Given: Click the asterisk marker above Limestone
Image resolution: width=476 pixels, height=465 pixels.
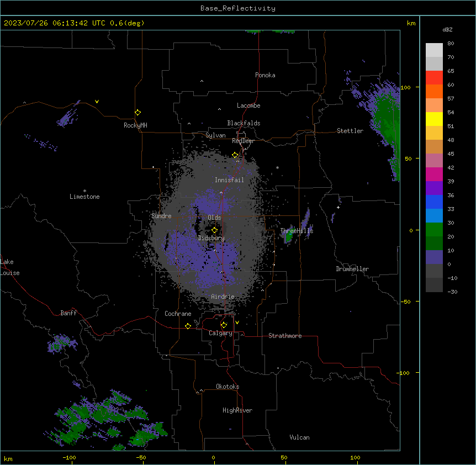Looking at the screenshot, I should (84, 191).
